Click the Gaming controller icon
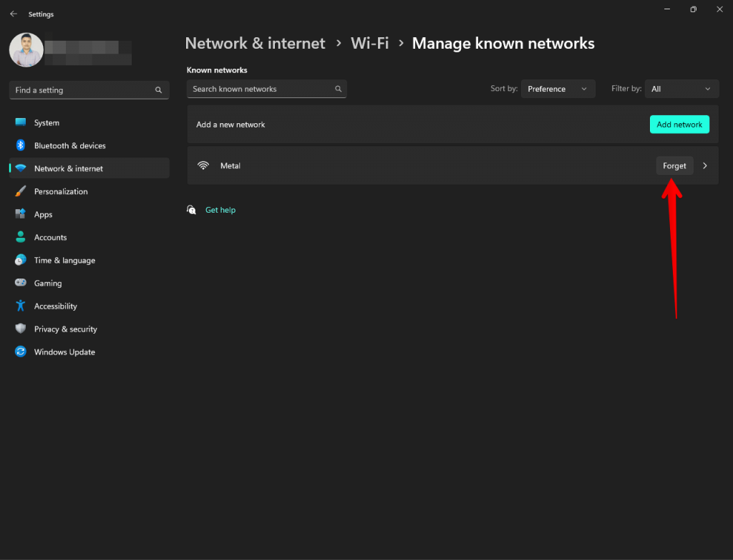 click(21, 282)
